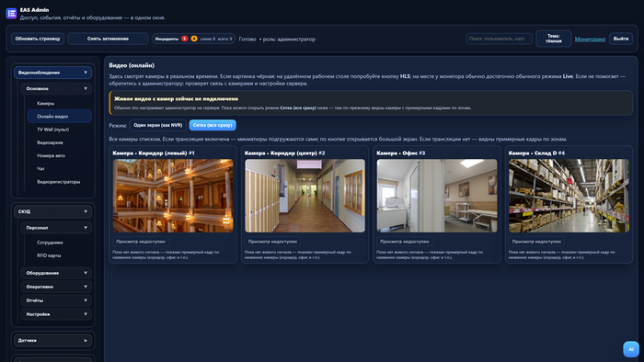
Task: Expand the Отчёты subsection
Action: [x=56, y=300]
